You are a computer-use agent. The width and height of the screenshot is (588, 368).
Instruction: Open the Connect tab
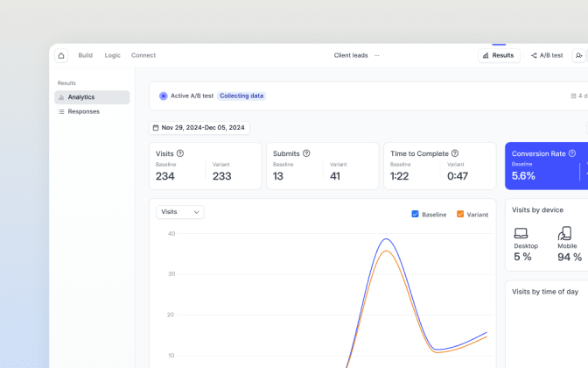[143, 55]
